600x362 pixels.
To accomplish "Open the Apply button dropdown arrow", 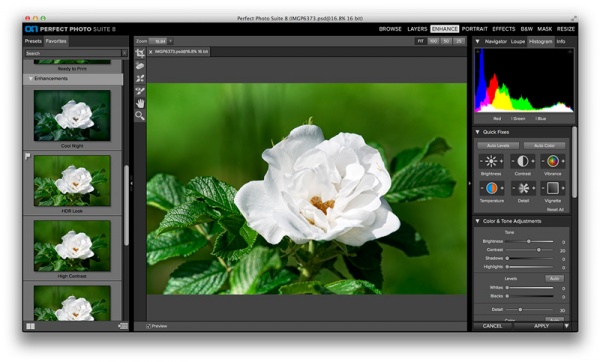I will tap(567, 326).
